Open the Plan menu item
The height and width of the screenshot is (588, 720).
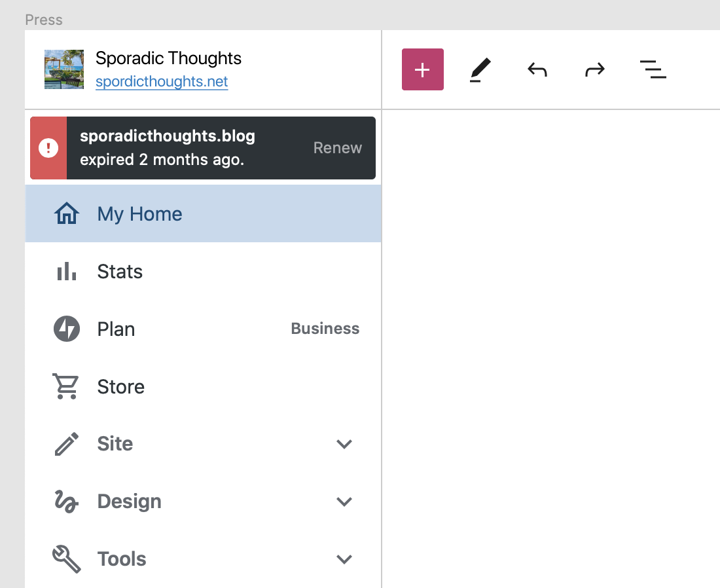tap(203, 329)
